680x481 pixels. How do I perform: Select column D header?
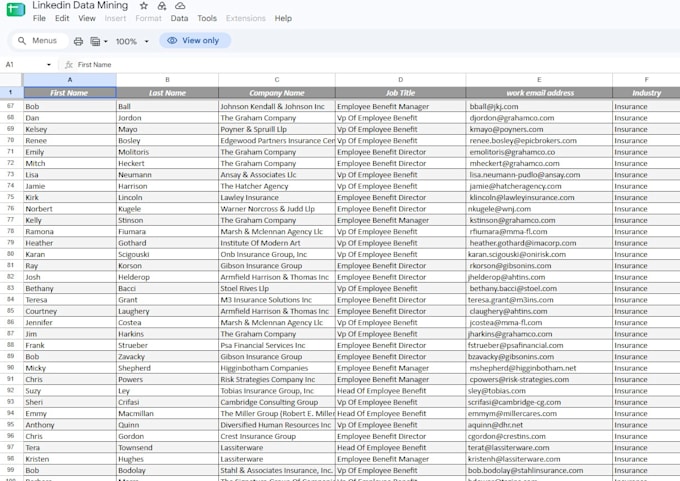tap(400, 80)
